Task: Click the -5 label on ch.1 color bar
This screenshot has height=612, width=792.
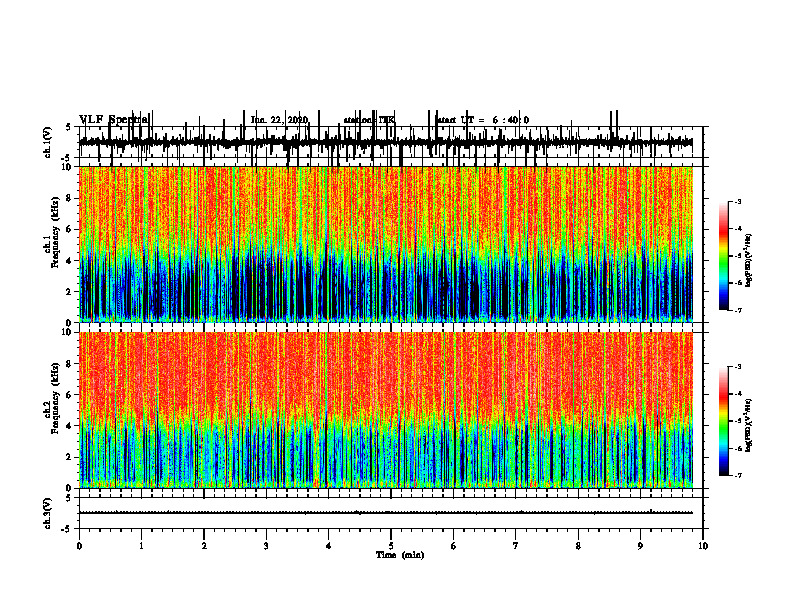Action: pos(738,256)
